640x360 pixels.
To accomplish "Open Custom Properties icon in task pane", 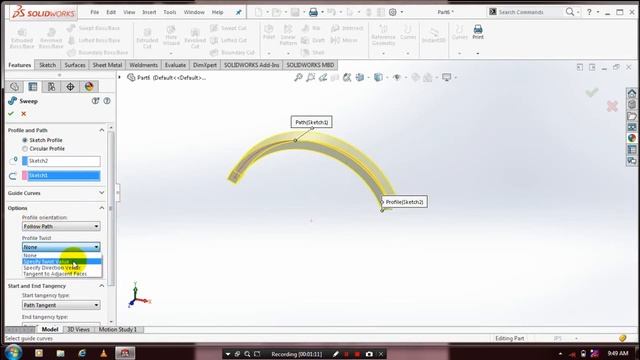I will pyautogui.click(x=632, y=150).
